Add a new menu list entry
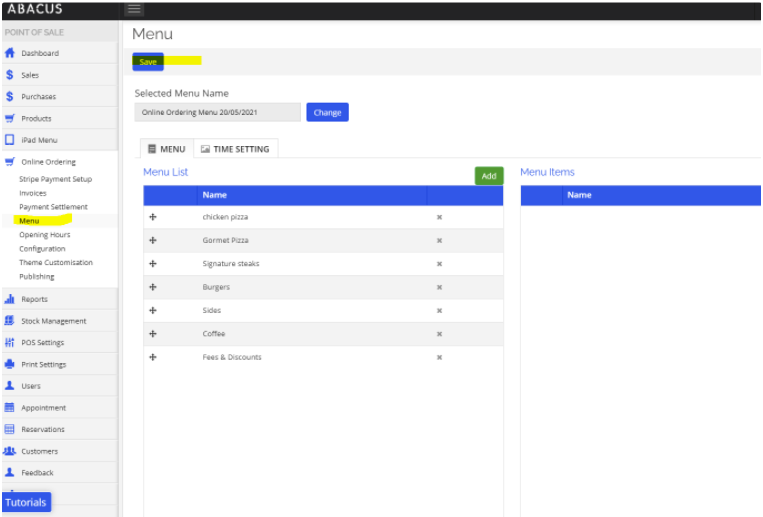 488,176
